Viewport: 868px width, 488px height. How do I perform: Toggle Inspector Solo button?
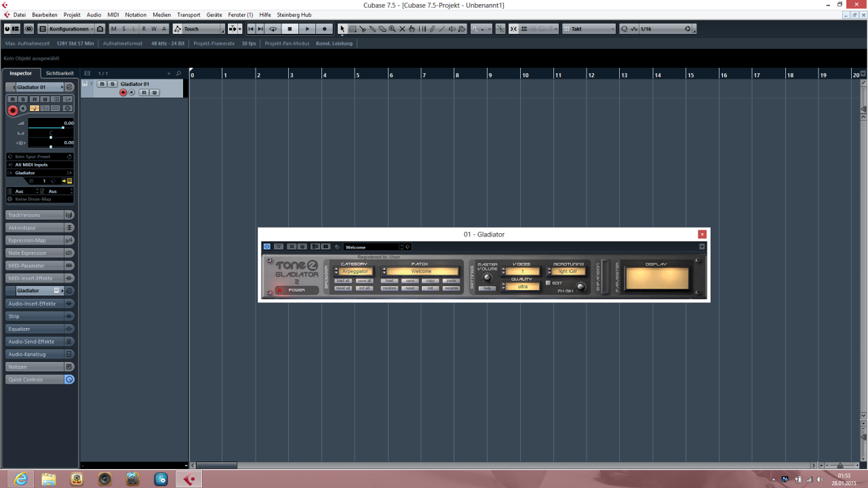[23, 99]
